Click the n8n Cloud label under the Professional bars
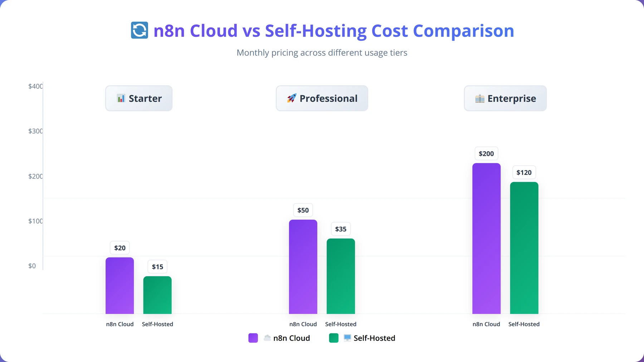The width and height of the screenshot is (644, 362). pyautogui.click(x=303, y=324)
